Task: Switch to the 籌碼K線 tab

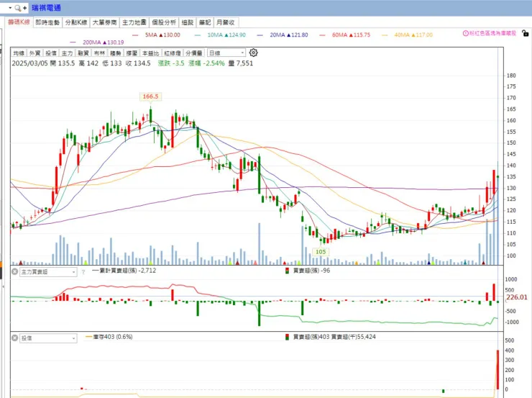Action: click(x=19, y=22)
